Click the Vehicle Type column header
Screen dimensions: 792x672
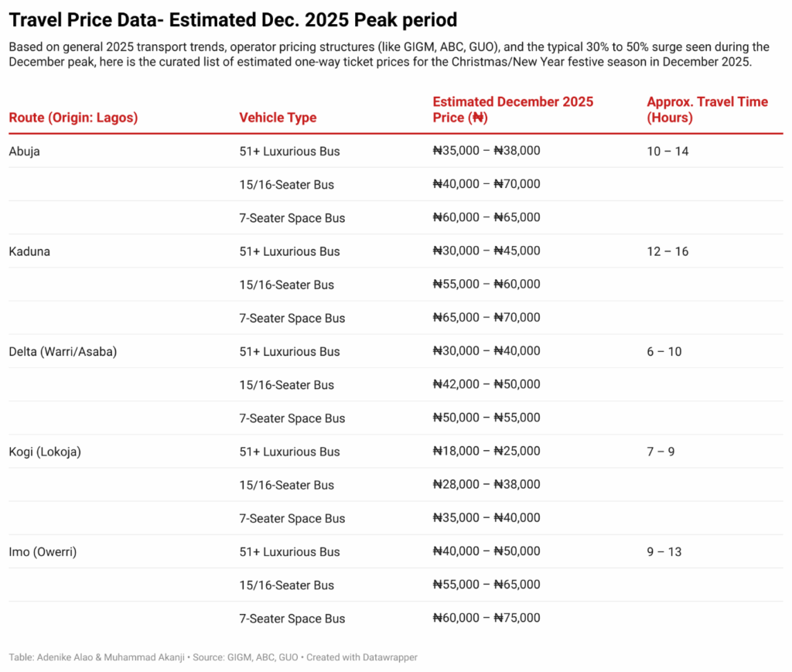tap(278, 118)
